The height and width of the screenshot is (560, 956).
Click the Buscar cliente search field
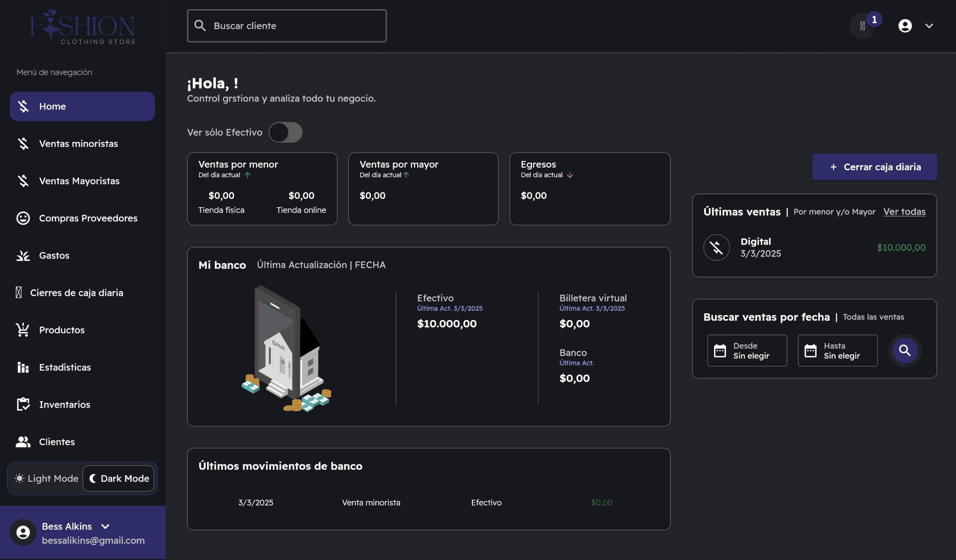click(x=286, y=26)
